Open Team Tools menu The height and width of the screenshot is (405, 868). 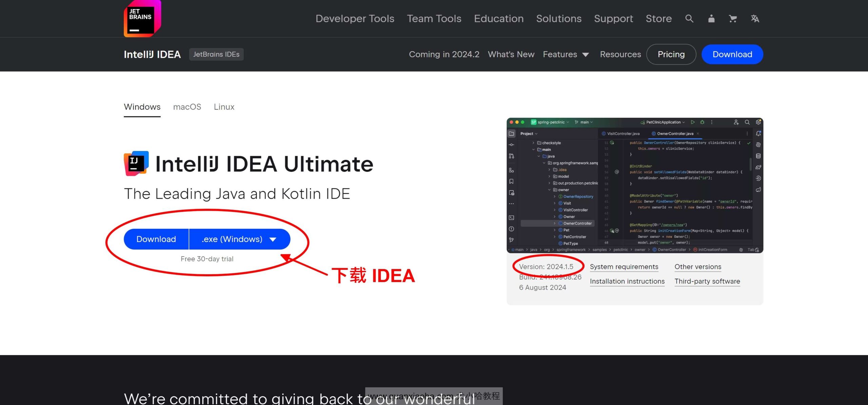(434, 18)
